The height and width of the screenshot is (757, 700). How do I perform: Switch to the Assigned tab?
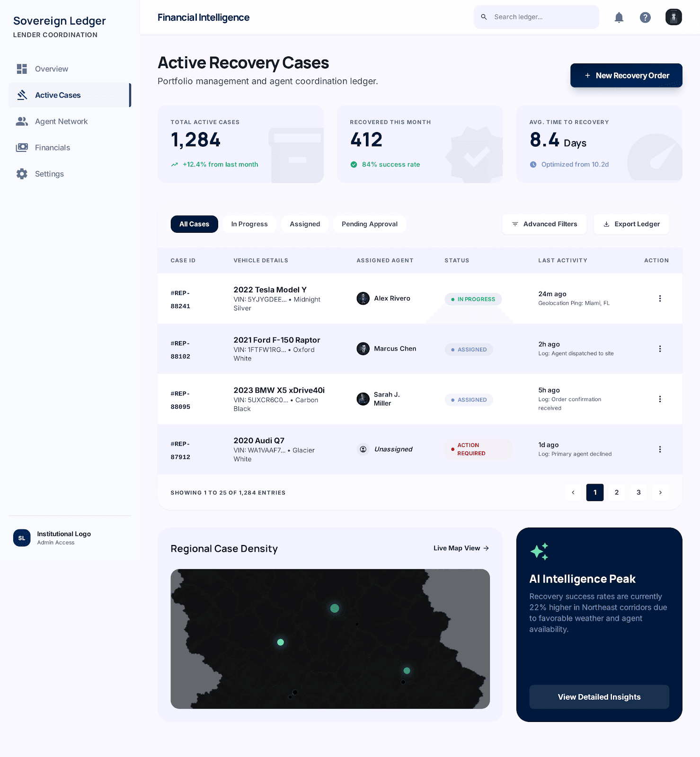click(x=305, y=224)
